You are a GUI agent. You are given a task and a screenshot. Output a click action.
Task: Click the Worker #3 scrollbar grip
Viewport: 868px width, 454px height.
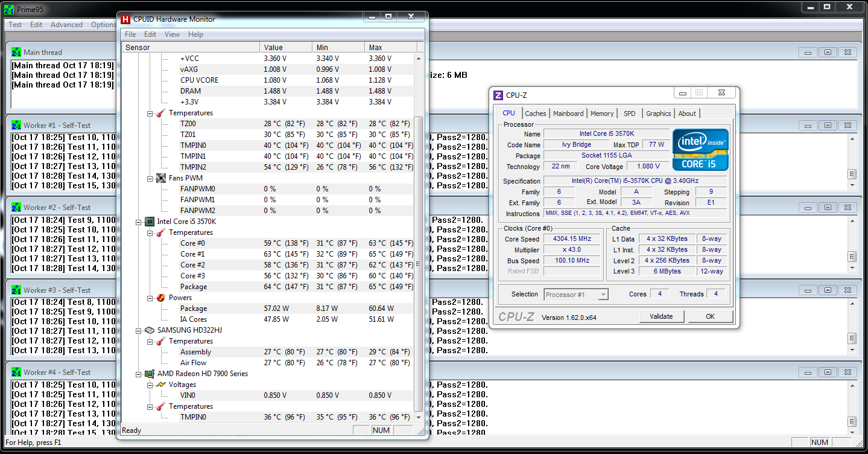point(852,338)
